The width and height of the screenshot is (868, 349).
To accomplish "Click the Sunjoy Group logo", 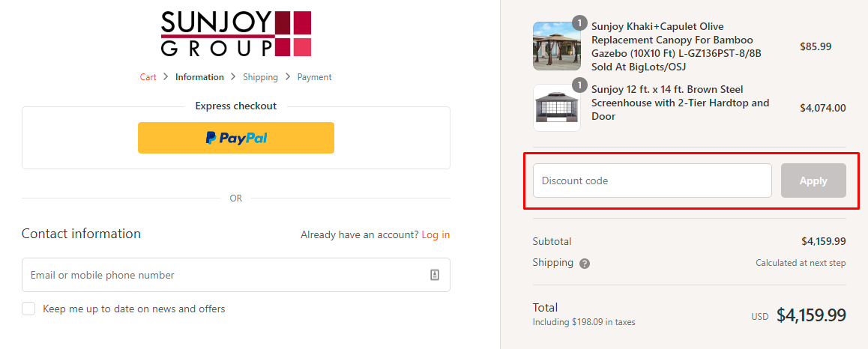I will point(235,34).
